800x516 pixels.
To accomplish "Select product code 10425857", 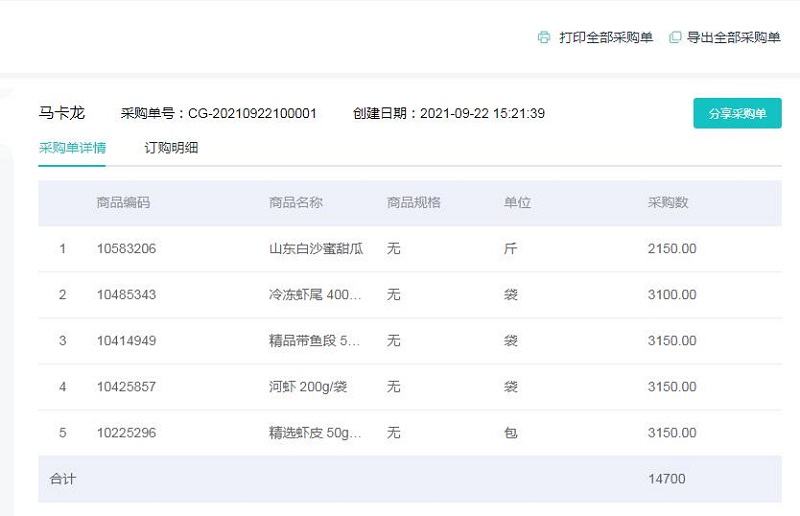I will 127,386.
